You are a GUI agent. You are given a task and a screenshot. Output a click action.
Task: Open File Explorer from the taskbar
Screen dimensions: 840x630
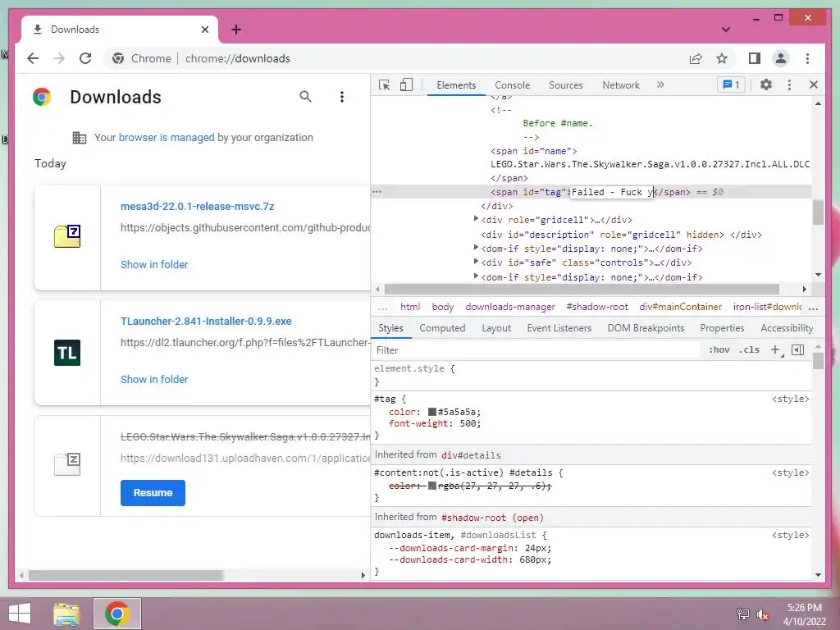(66, 614)
